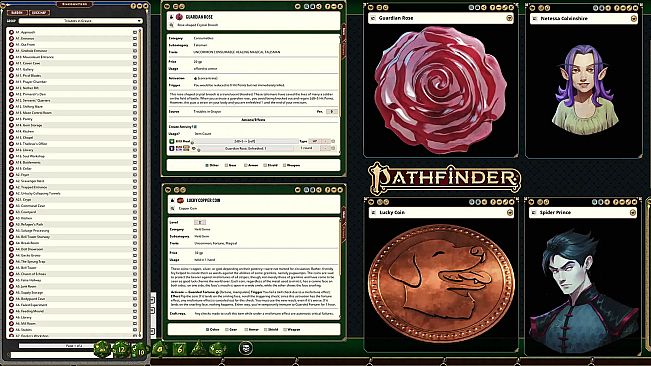Select Weapon type on Guardian Rose sheet

click(x=284, y=165)
